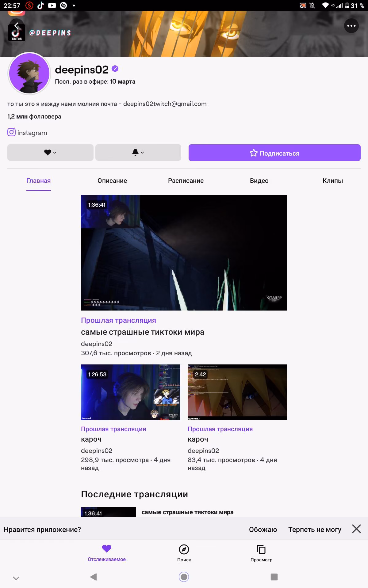Tap кароч title with 83,4 тыс. views

click(x=198, y=439)
